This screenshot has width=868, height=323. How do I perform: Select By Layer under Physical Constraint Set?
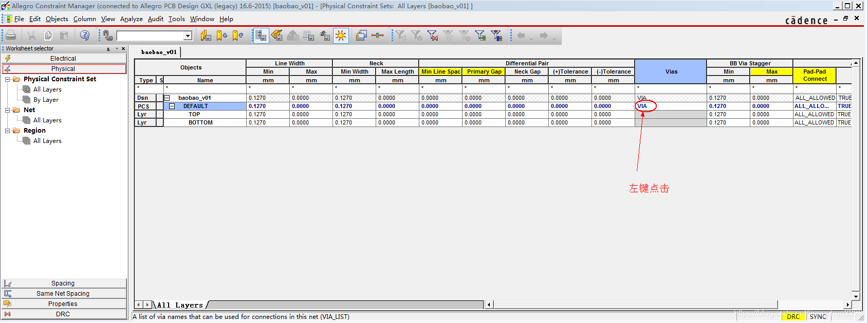click(46, 100)
